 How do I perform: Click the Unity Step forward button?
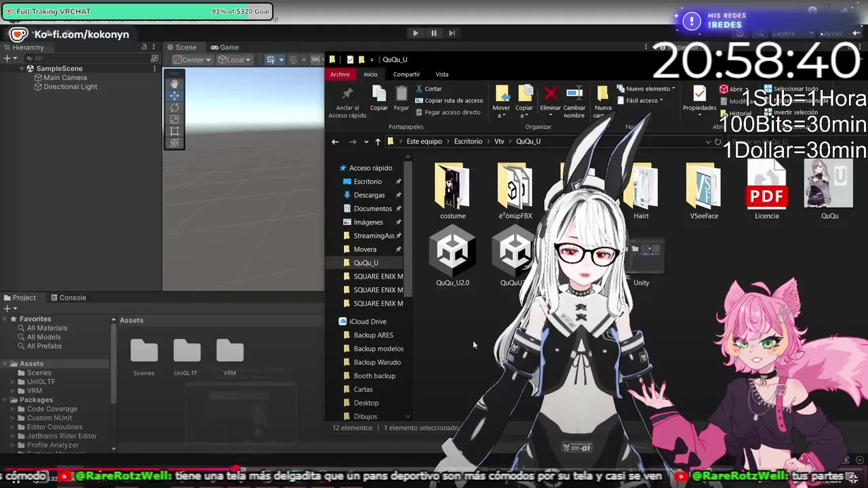pos(452,33)
